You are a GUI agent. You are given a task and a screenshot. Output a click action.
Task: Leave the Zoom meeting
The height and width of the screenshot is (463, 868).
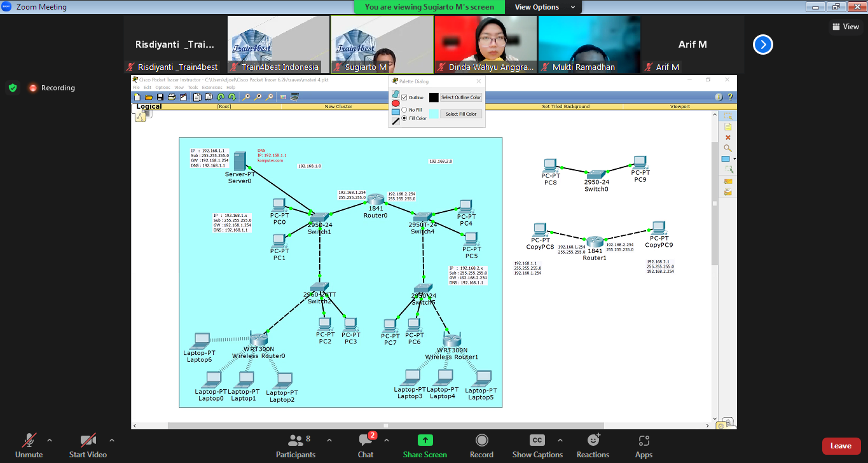(x=841, y=446)
